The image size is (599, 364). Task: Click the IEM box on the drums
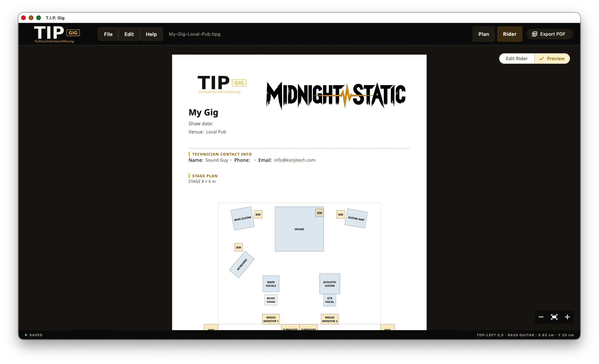click(319, 213)
